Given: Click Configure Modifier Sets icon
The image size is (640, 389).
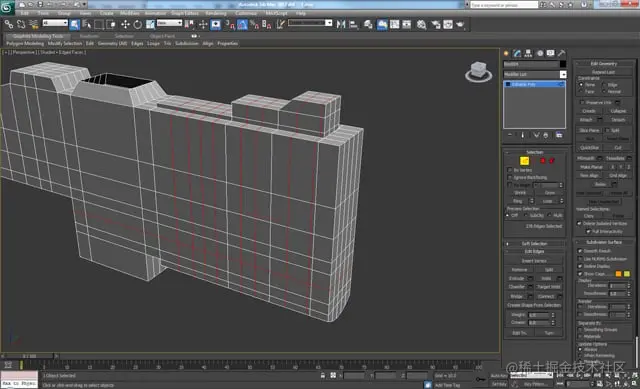Looking at the screenshot, I should (559, 135).
